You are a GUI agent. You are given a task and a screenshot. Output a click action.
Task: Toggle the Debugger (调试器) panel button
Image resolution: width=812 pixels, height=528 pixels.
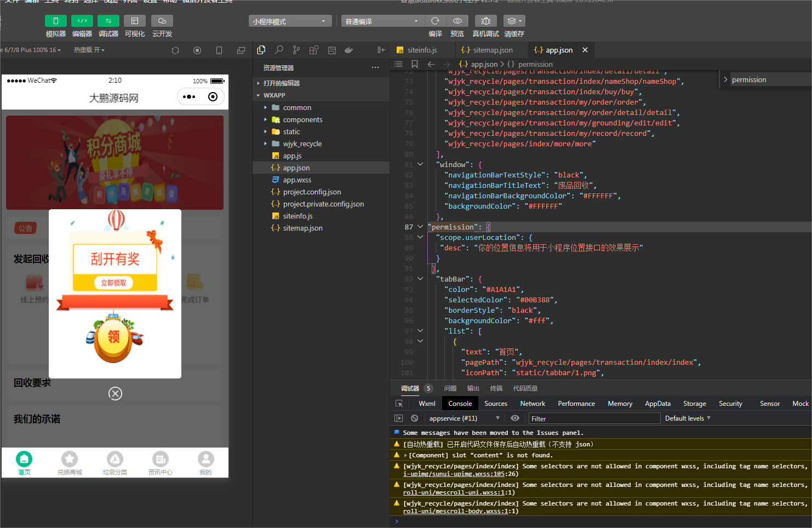pos(108,21)
